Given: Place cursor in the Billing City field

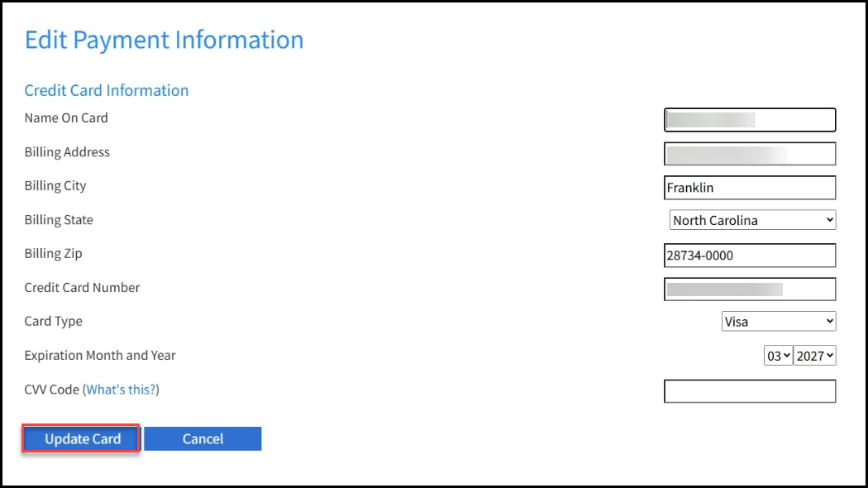Looking at the screenshot, I should (x=749, y=187).
